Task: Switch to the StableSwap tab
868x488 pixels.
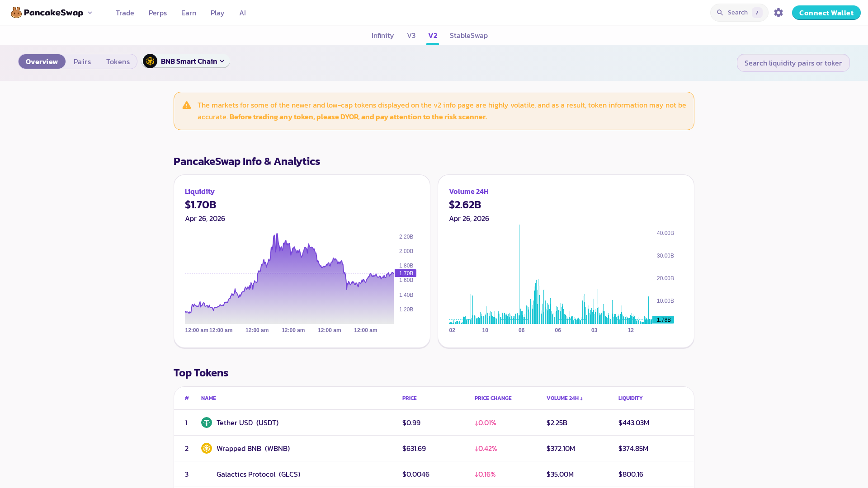Action: pyautogui.click(x=469, y=35)
